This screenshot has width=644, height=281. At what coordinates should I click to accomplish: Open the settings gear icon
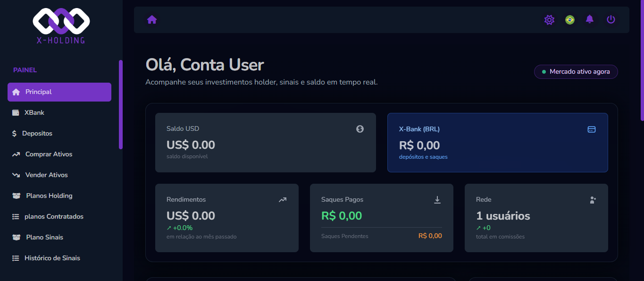click(549, 20)
